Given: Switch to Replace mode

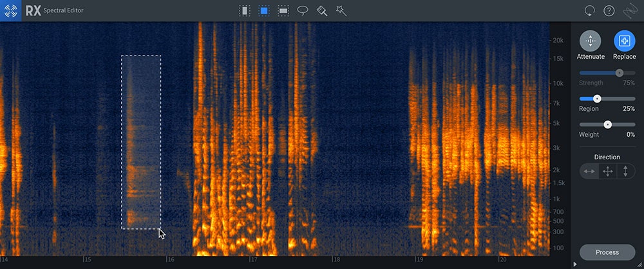Looking at the screenshot, I should click(x=624, y=41).
